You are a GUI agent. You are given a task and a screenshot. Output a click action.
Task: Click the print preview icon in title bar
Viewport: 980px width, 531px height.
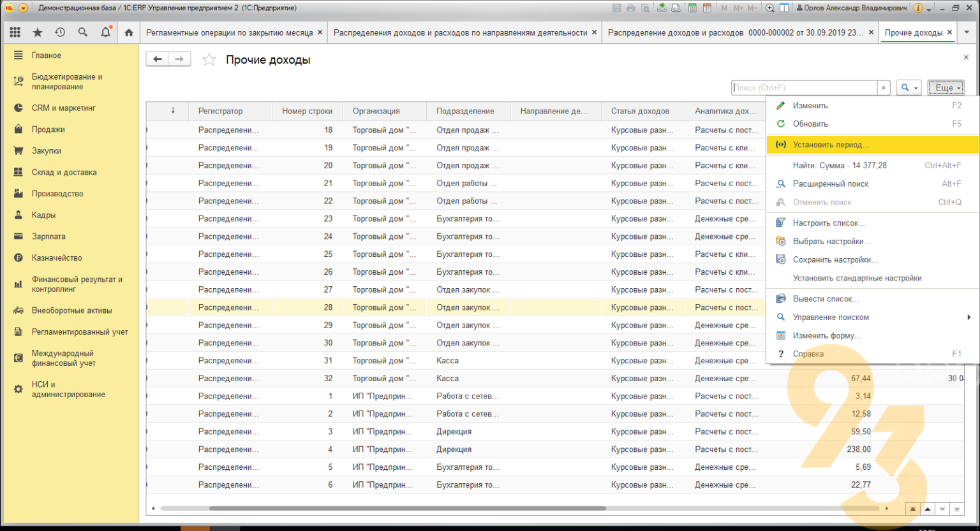click(x=646, y=8)
